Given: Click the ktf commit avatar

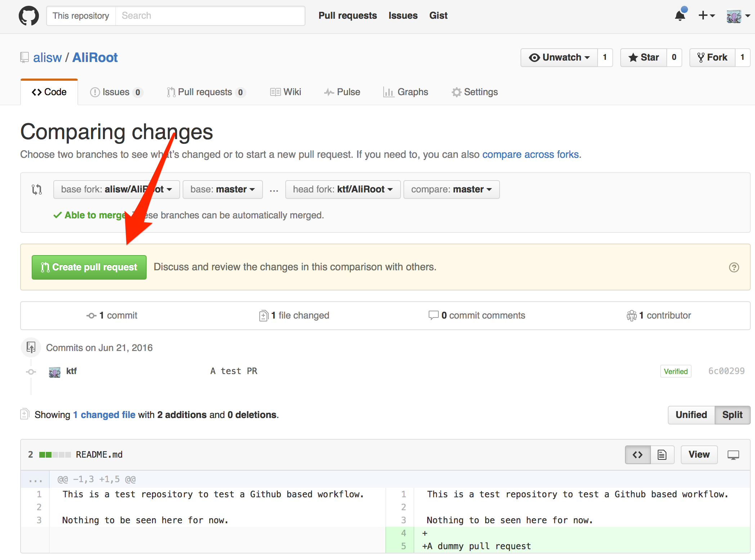Looking at the screenshot, I should point(54,372).
